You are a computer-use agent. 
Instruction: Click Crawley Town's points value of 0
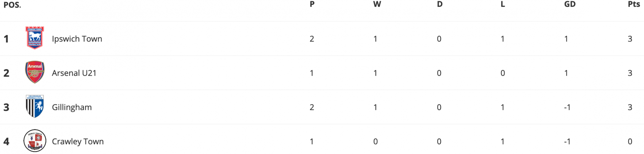click(x=630, y=141)
